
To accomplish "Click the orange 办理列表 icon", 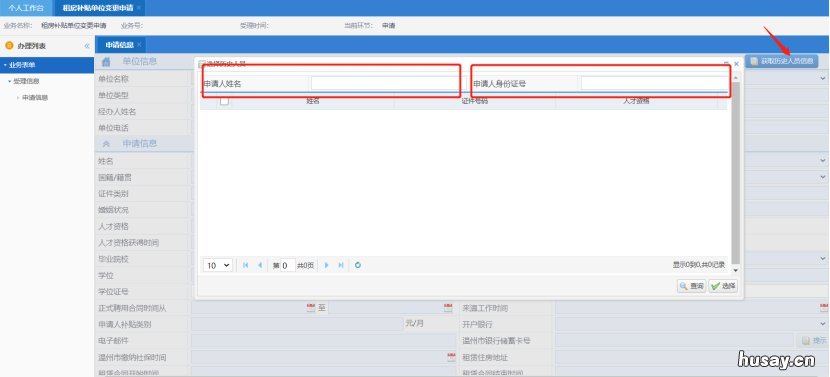I will click(8, 46).
